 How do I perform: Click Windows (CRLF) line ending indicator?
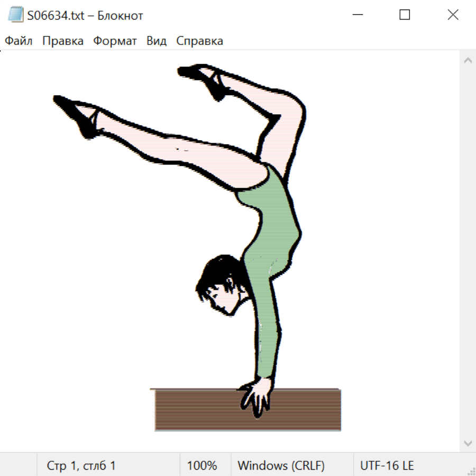tap(281, 465)
